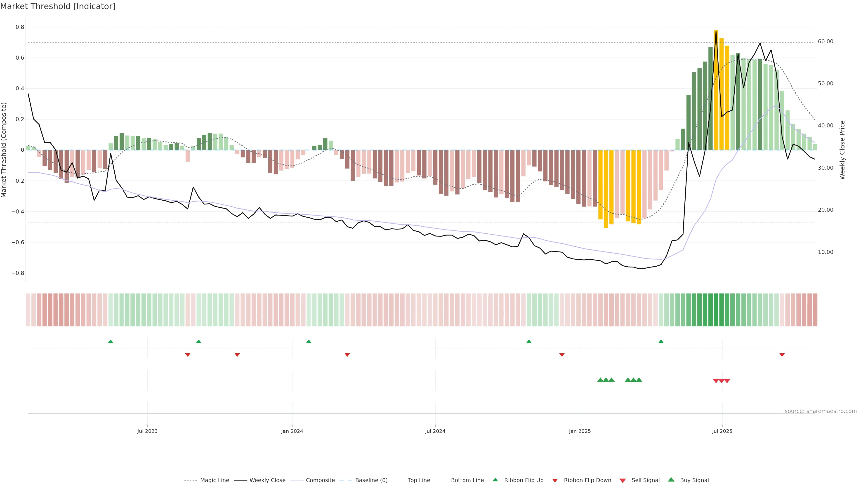This screenshot has width=868, height=488.
Task: Toggle the Top Line legend entry
Action: pyautogui.click(x=419, y=480)
